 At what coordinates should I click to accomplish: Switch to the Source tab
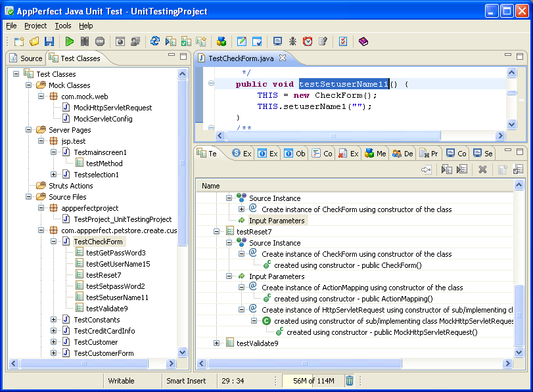click(26, 58)
